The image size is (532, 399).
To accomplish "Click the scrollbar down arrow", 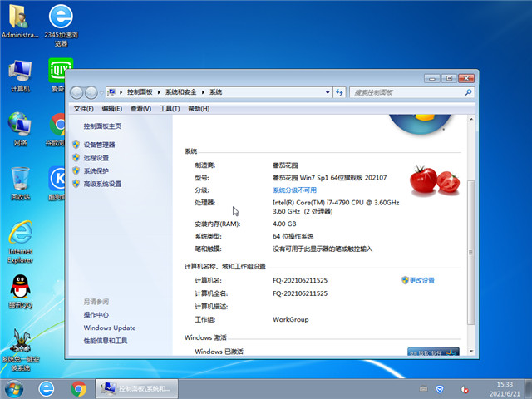I will pyautogui.click(x=471, y=351).
